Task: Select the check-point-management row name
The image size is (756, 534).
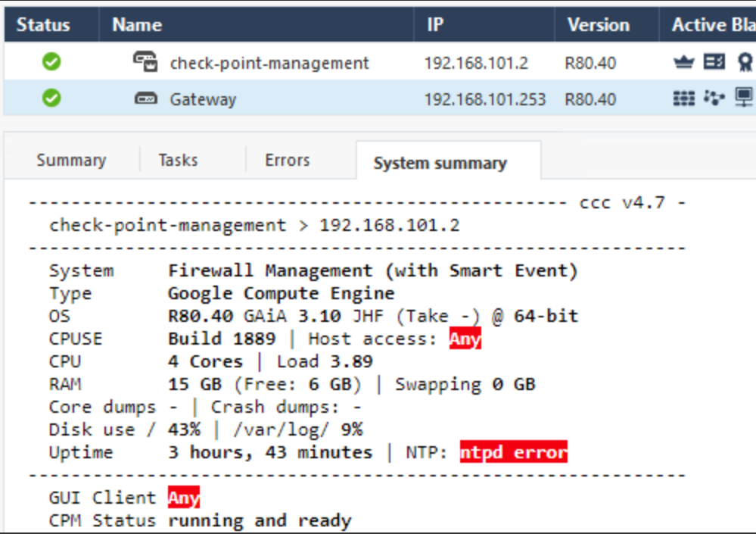Action: pos(269,63)
